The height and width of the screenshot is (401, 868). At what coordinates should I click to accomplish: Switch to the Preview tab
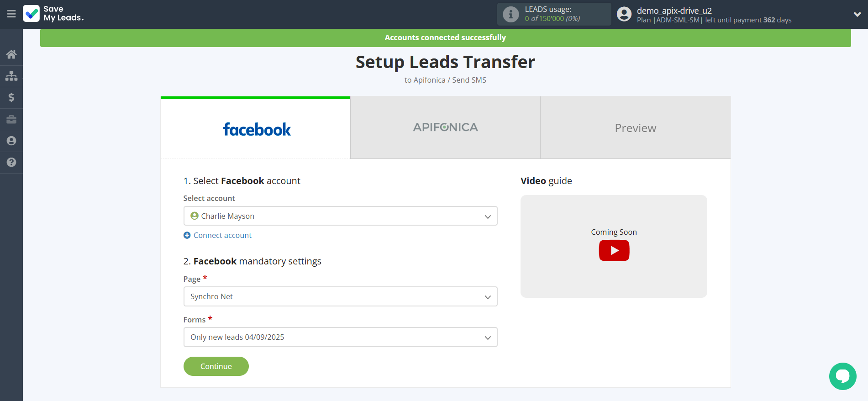coord(635,128)
